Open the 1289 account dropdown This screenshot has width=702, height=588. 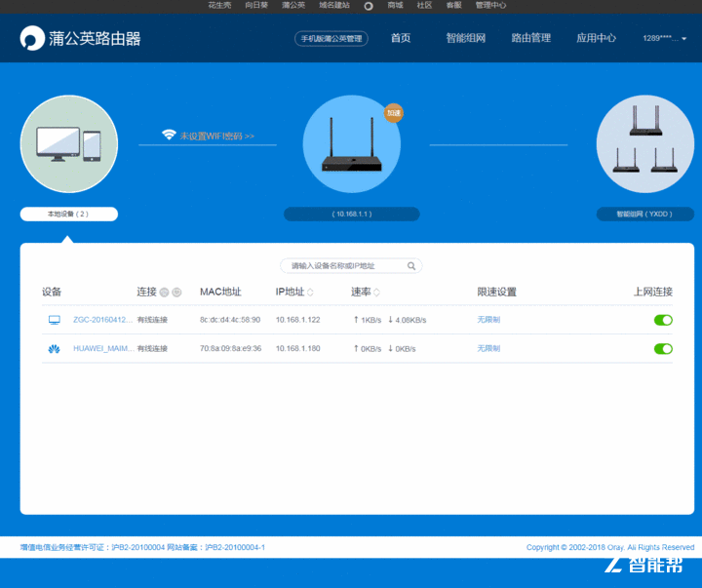[x=664, y=38]
